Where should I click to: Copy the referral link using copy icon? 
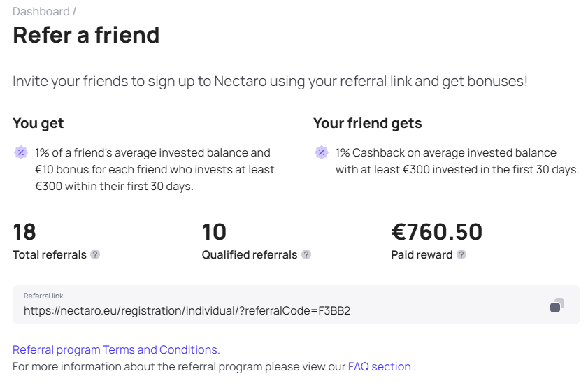(557, 305)
